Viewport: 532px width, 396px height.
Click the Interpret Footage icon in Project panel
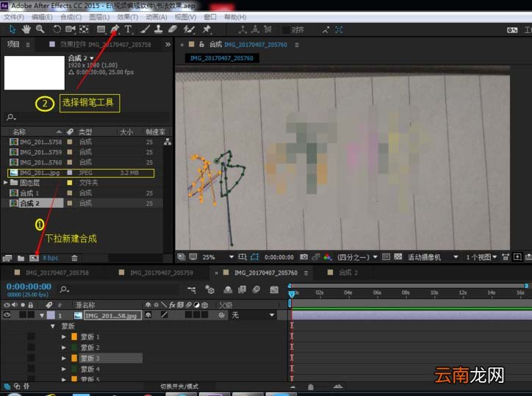click(7, 258)
